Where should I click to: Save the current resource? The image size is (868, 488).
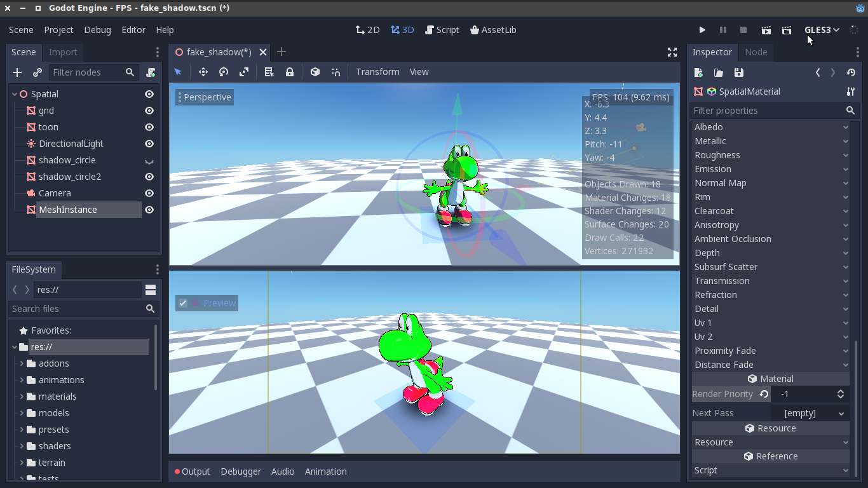(738, 72)
